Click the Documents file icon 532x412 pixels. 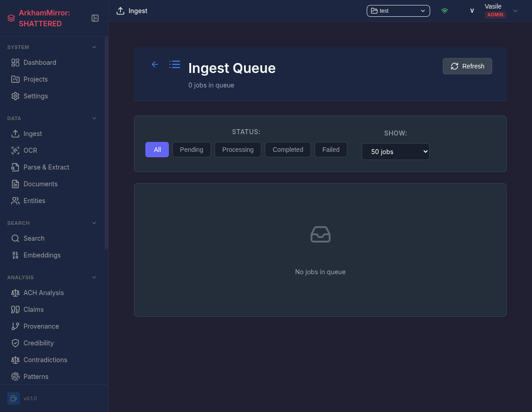pos(15,184)
